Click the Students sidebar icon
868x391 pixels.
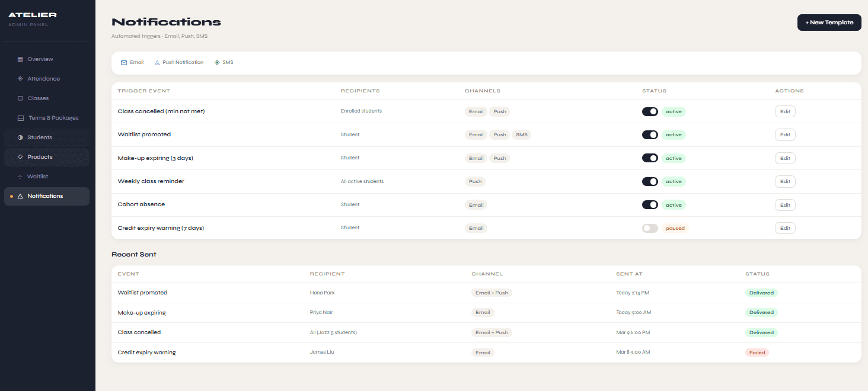[20, 137]
